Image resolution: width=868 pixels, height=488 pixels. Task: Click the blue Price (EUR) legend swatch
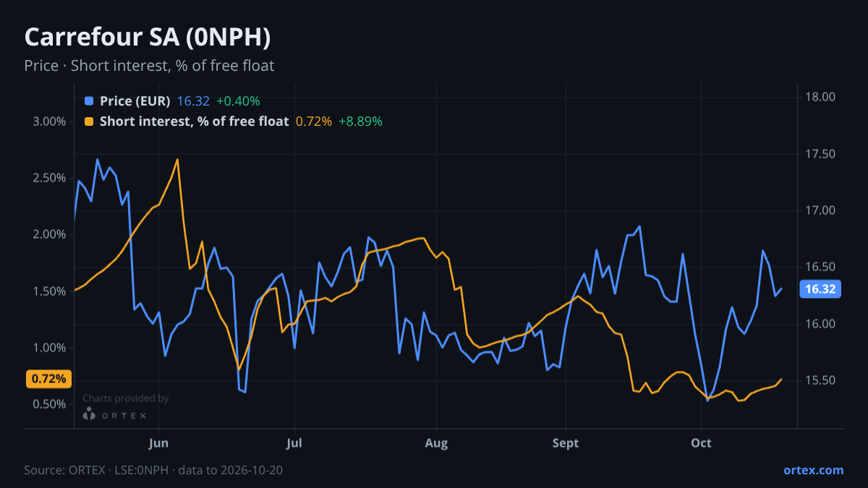click(x=89, y=101)
